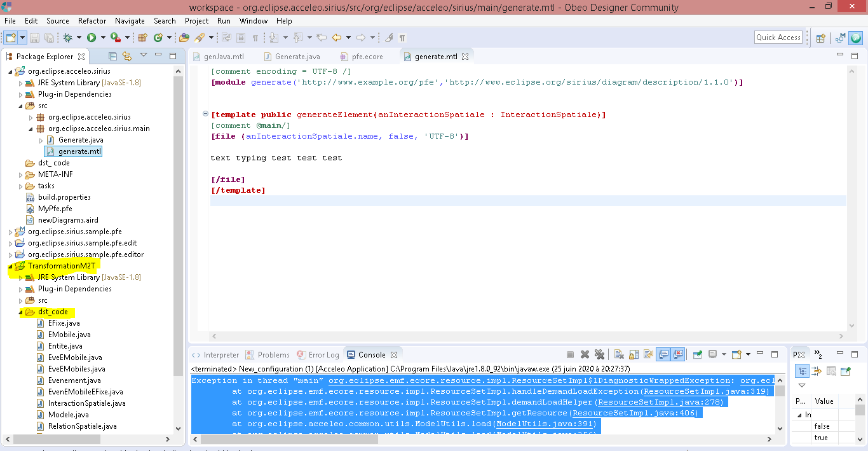The image size is (868, 451).
Task: Open the Project menu
Action: tap(197, 21)
